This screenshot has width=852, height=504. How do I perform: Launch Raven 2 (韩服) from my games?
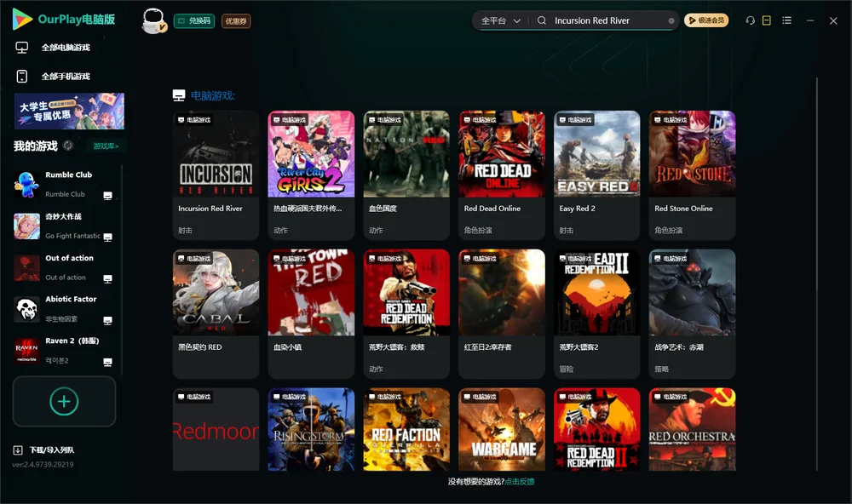[62, 350]
